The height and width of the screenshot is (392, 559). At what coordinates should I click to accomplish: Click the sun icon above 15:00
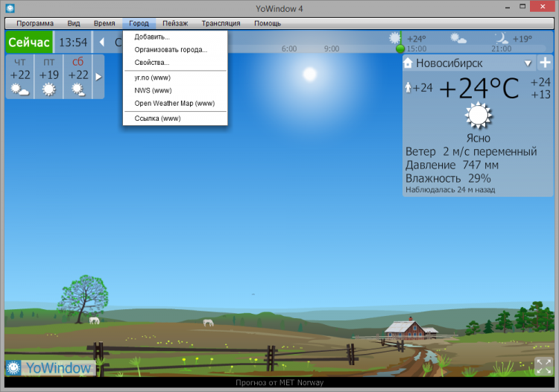[394, 38]
